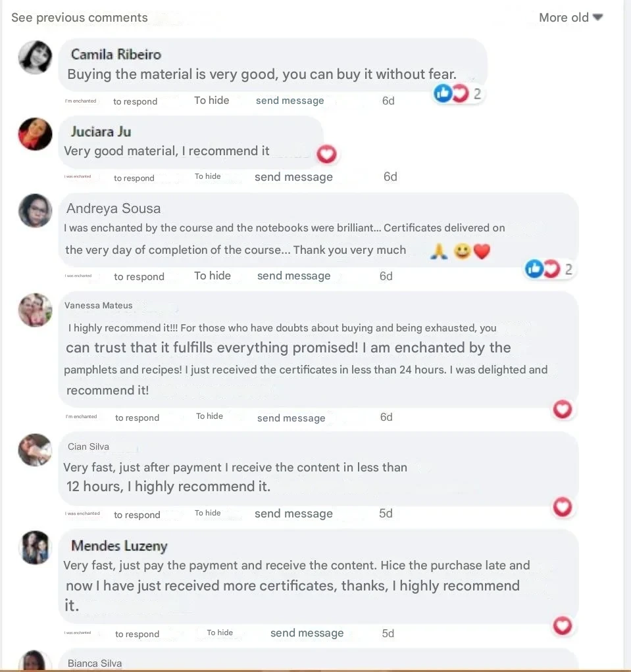631x672 pixels.
Task: Open Juciara Ju's profile picture
Action: (x=36, y=134)
